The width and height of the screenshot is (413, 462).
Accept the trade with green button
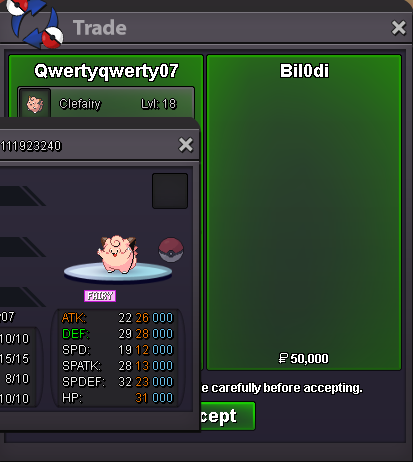(x=227, y=416)
